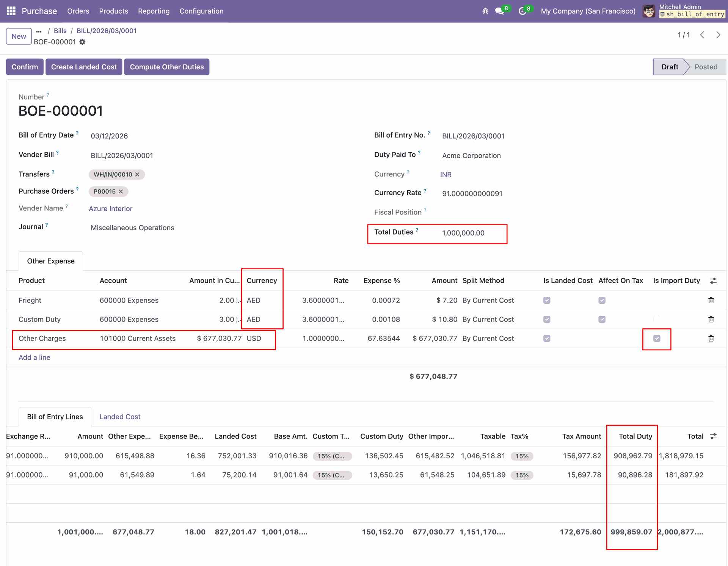Toggle Is Import Duty for Other Charges
This screenshot has height=566, width=728.
pyautogui.click(x=657, y=338)
